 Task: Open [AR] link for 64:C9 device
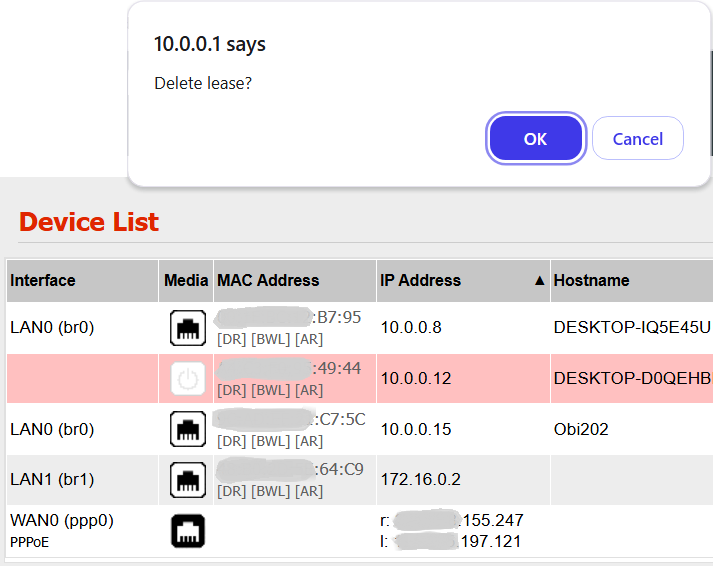[309, 491]
